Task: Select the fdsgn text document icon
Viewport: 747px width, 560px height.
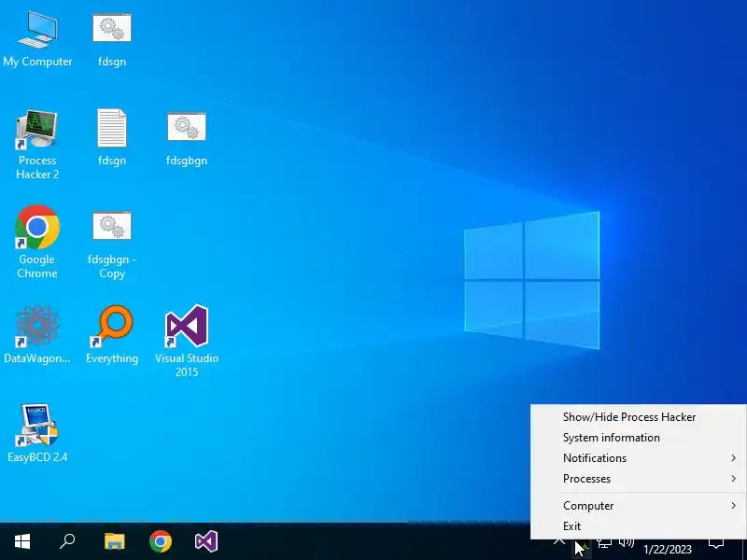Action: pos(112,137)
